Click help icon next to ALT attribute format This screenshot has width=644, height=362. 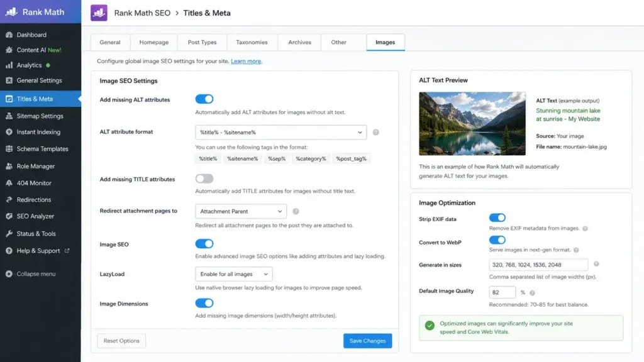coord(376,132)
